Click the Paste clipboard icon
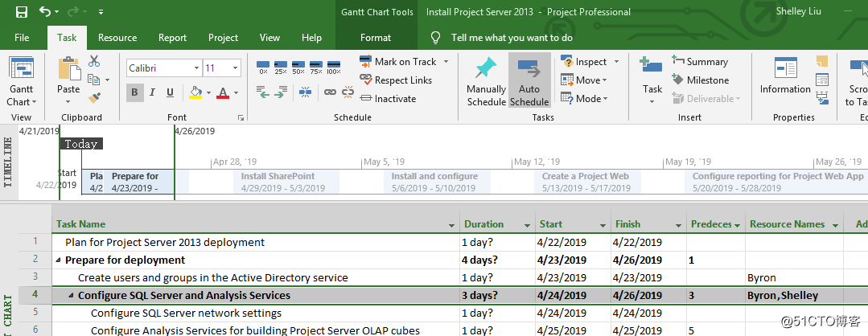 pyautogui.click(x=69, y=68)
